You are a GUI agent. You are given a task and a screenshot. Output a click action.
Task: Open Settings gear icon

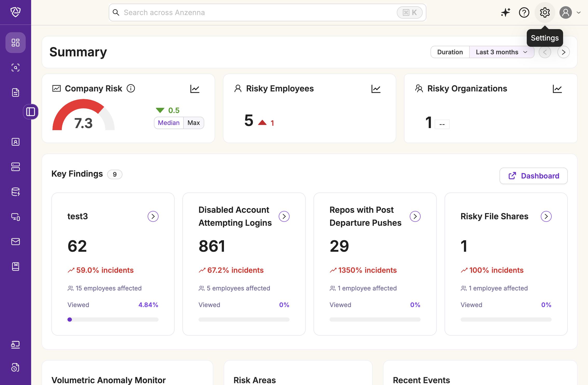point(545,12)
